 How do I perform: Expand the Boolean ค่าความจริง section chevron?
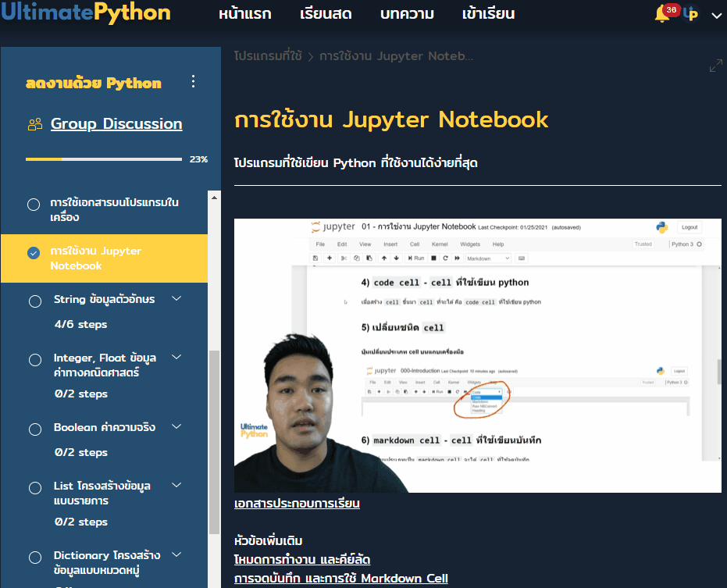[x=176, y=426]
